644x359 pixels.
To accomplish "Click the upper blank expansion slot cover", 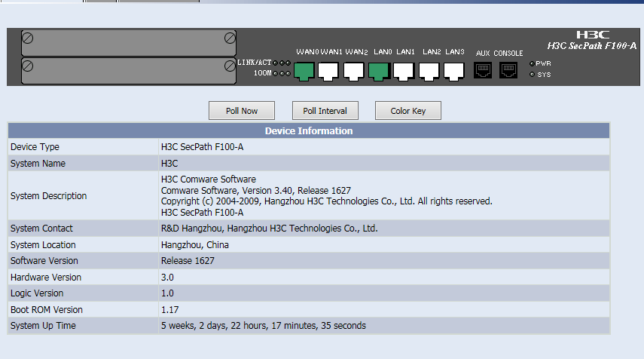I will pyautogui.click(x=129, y=43).
